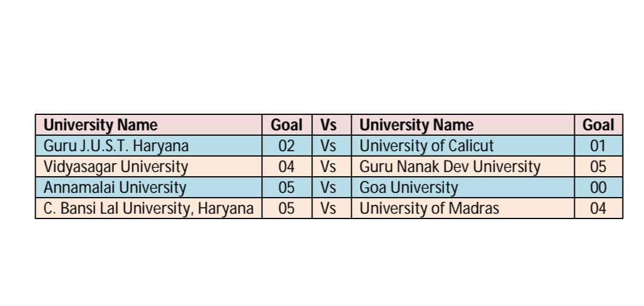Click the left University Name header cell
644x306 pixels.
click(x=148, y=124)
